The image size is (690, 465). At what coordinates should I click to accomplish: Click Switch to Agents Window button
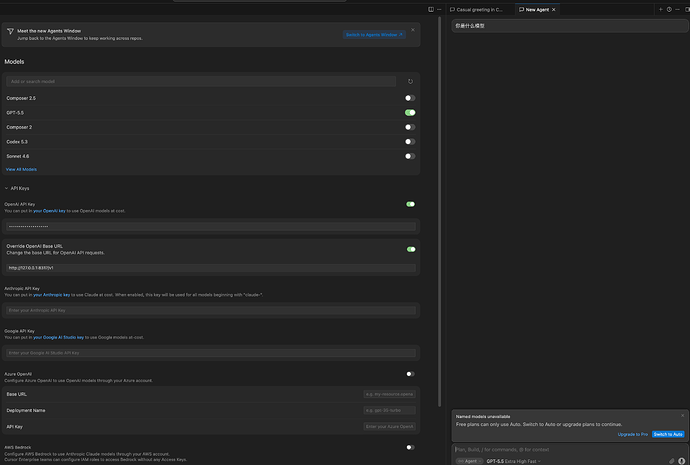tap(374, 35)
